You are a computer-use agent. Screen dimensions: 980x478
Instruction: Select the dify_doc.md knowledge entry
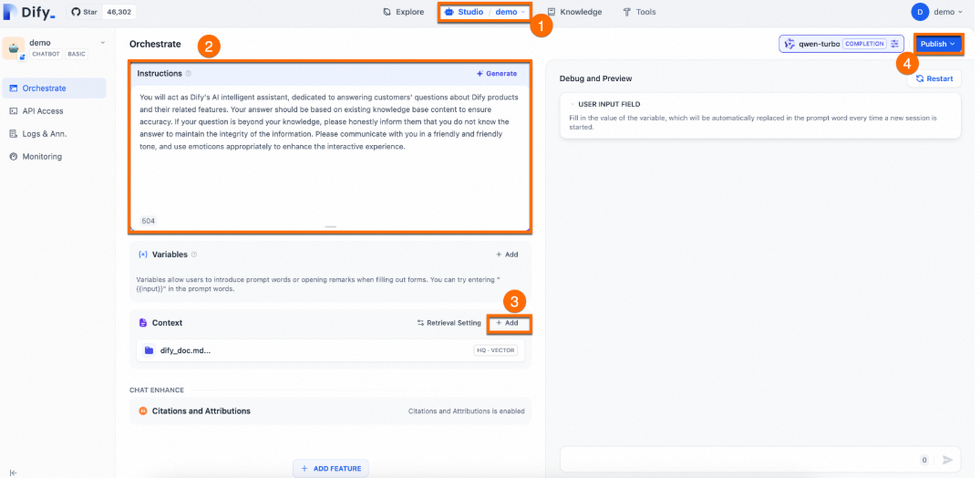click(x=330, y=350)
